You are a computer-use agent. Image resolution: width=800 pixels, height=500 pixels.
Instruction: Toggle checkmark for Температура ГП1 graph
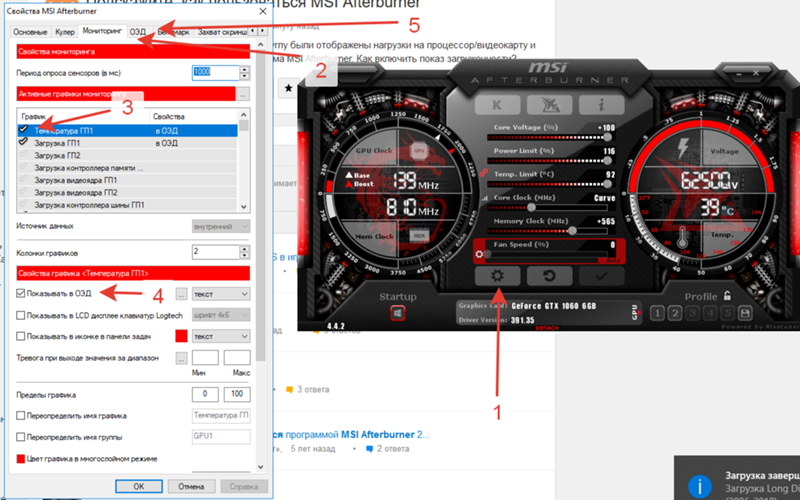pyautogui.click(x=23, y=130)
